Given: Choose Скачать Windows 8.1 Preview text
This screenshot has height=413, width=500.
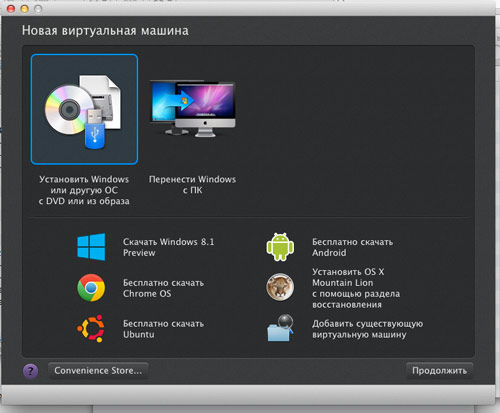Looking at the screenshot, I should click(169, 247).
